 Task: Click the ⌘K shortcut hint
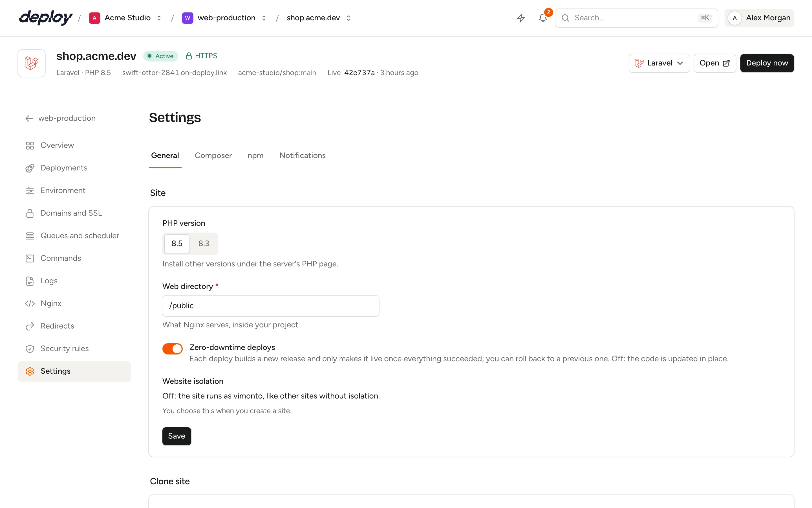click(x=705, y=18)
